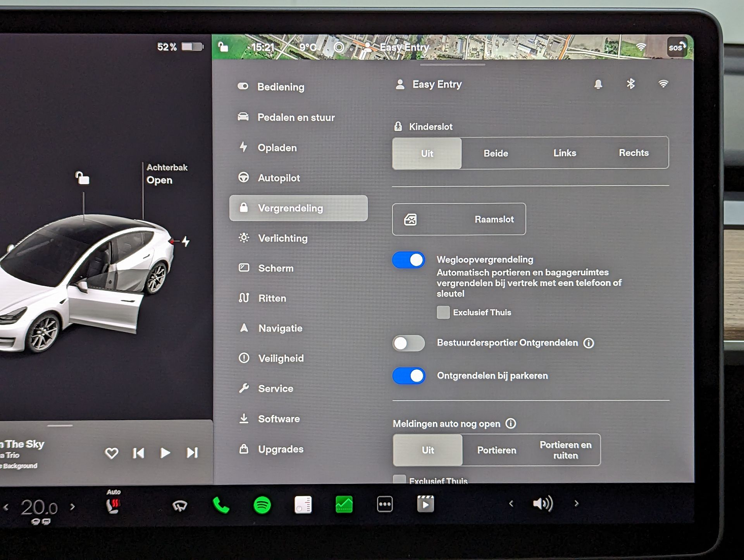
Task: Tap the unlock padlock above the car
Action: coord(82,178)
